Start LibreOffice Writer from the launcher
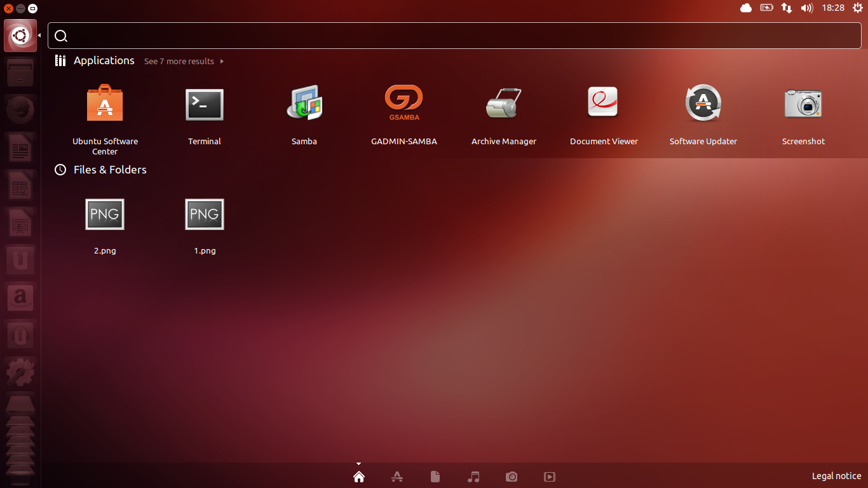The height and width of the screenshot is (488, 868). 20,147
